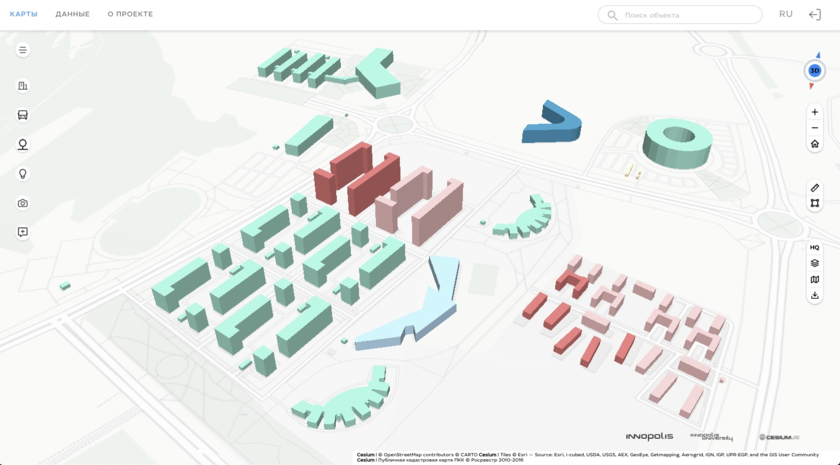Click the camera icon in sidebar
The height and width of the screenshot is (465, 840).
tap(22, 203)
